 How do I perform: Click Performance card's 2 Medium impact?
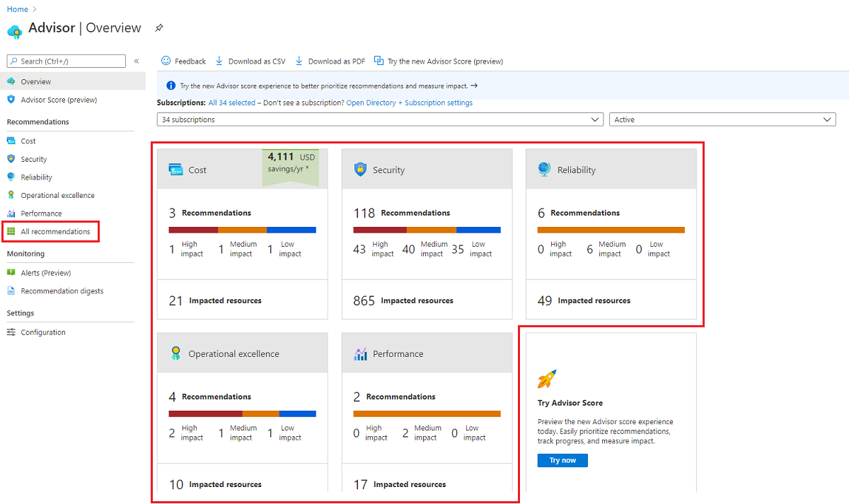422,433
